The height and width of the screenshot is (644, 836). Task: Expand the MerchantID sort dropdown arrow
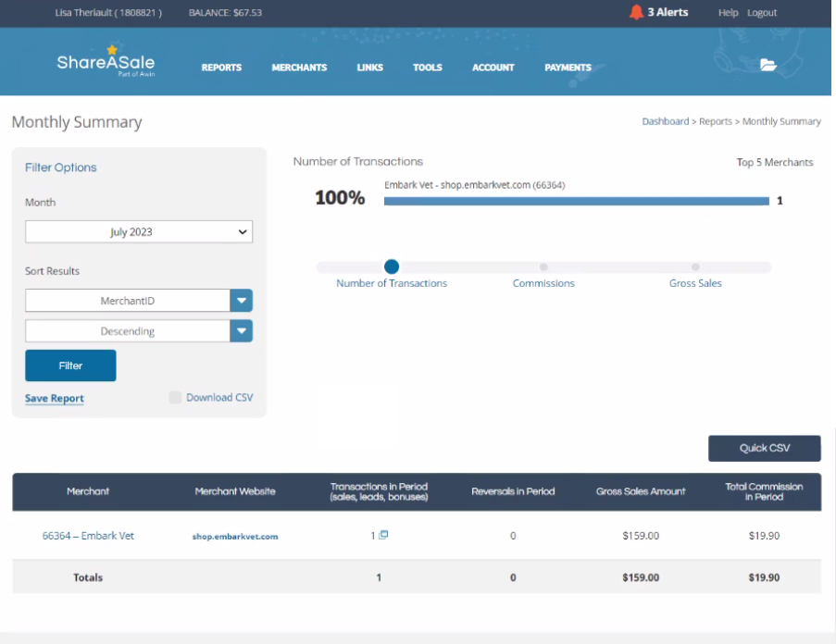[x=241, y=301]
